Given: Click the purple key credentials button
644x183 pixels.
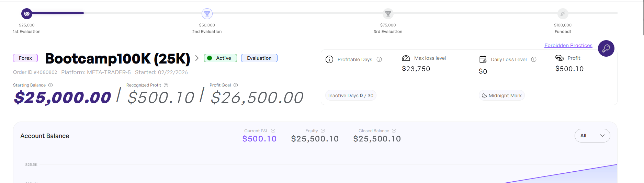Looking at the screenshot, I should [606, 48].
